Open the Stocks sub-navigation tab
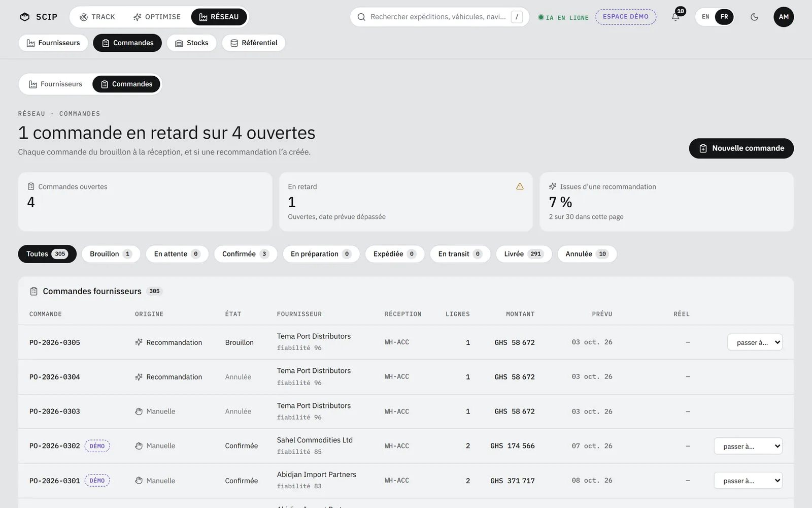This screenshot has width=812, height=508. 192,43
